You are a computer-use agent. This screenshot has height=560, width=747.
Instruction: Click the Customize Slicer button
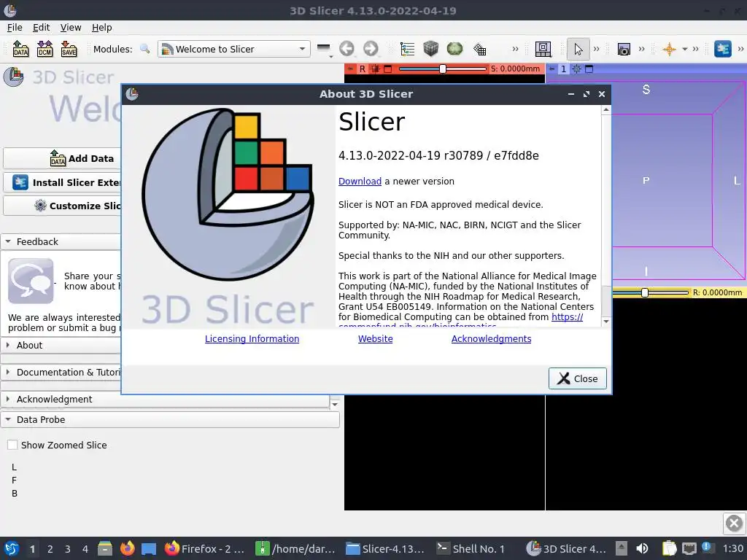point(62,206)
